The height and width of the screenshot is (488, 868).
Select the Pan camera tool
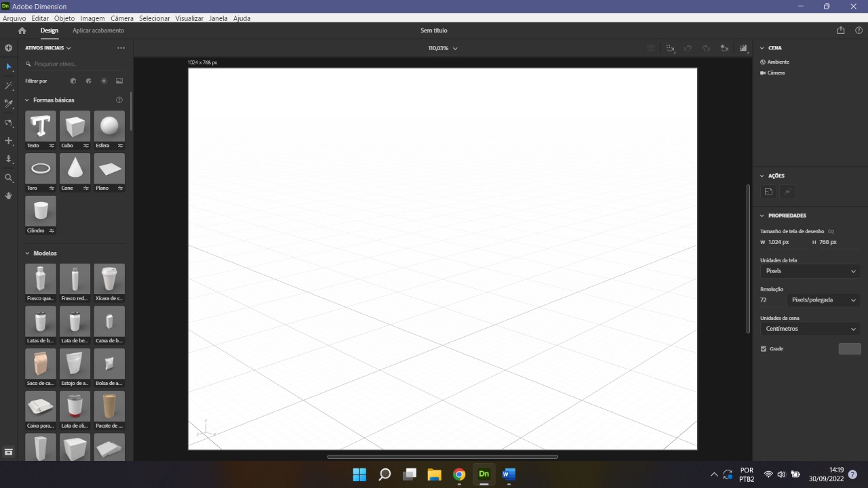(9, 141)
